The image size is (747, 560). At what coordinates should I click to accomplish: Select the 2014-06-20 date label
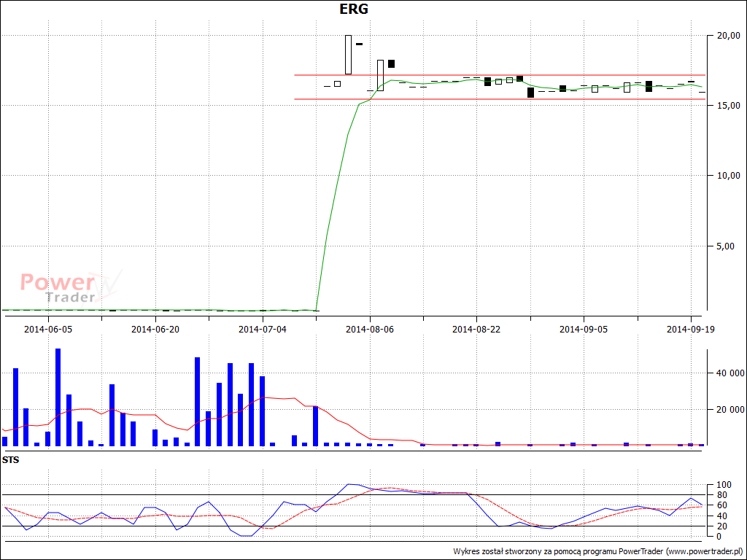coord(155,329)
